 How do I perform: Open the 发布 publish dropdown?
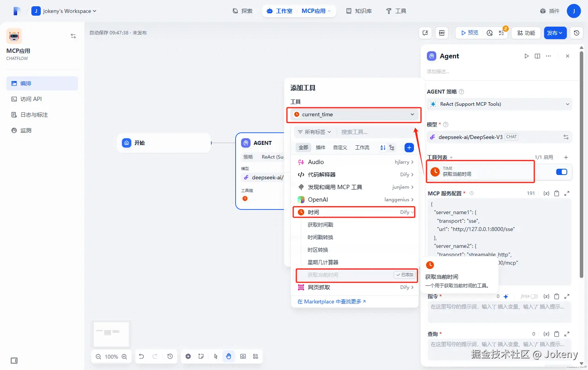point(555,33)
